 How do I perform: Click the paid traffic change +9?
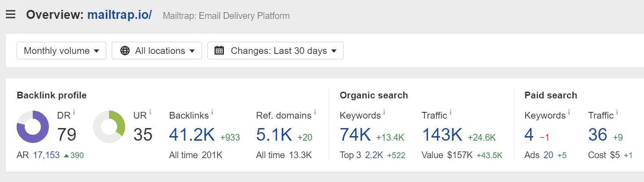618,137
